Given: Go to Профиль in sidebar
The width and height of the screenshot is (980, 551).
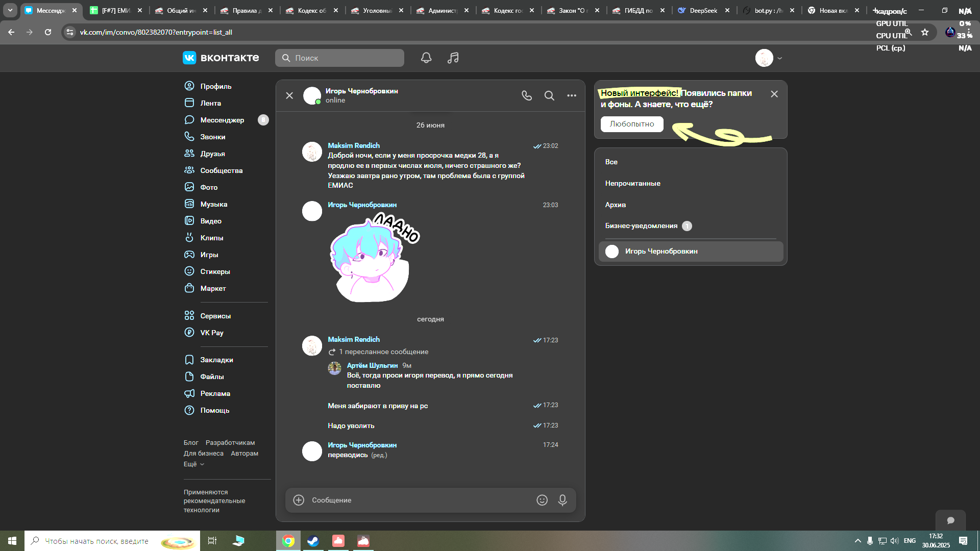Looking at the screenshot, I should coord(216,86).
